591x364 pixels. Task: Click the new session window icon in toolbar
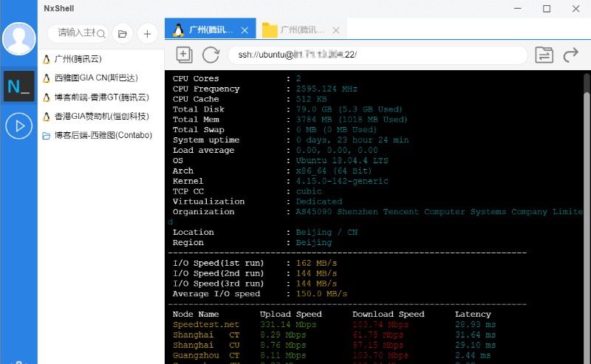pyautogui.click(x=184, y=55)
